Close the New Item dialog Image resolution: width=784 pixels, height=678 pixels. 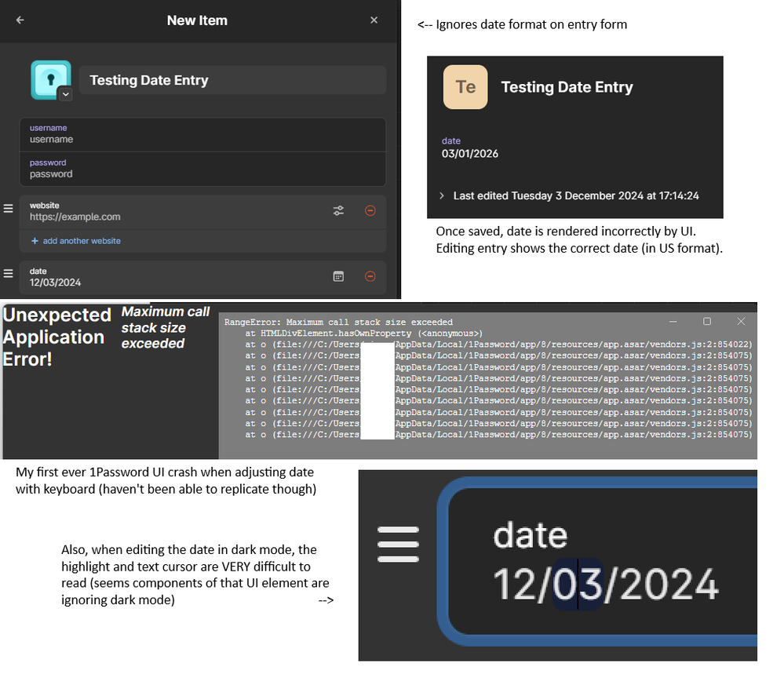click(x=374, y=20)
